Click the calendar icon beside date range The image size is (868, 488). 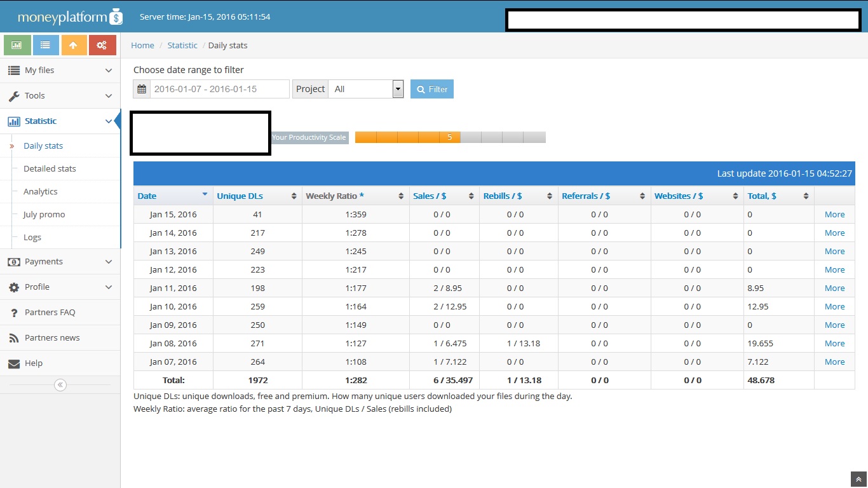coord(142,89)
